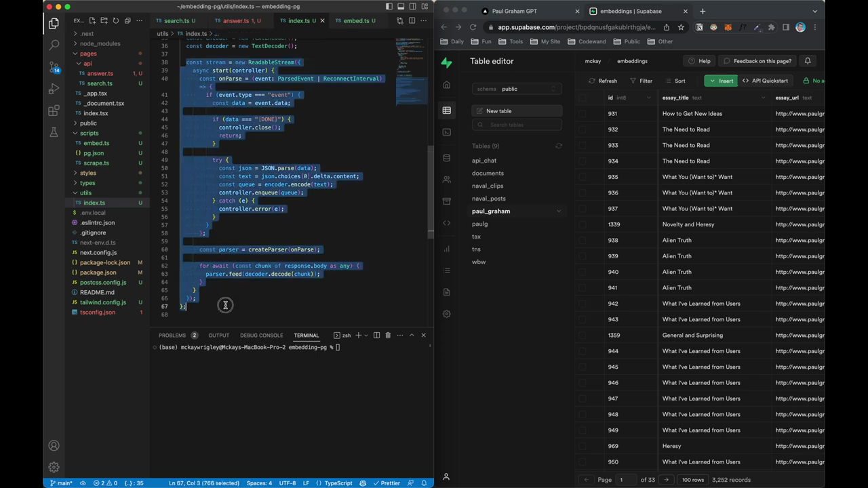Screen dimensions: 868x488
Task: Switch to embed.ts editor tab
Action: click(355, 21)
